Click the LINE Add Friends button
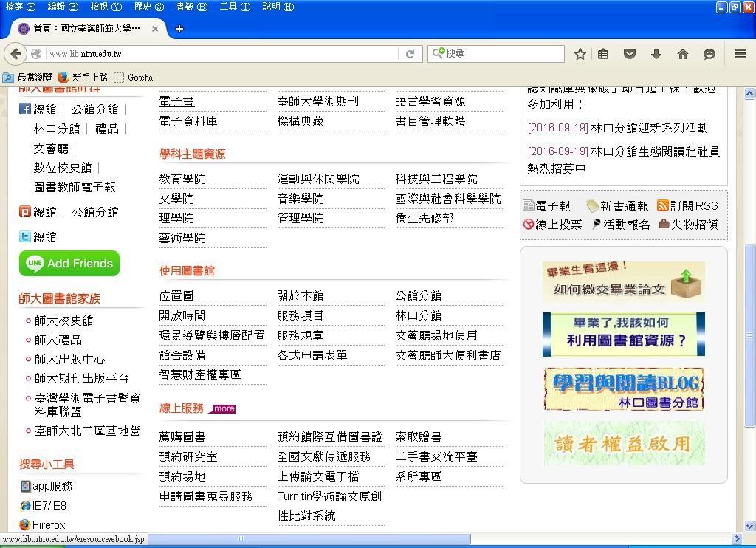 pyautogui.click(x=69, y=264)
